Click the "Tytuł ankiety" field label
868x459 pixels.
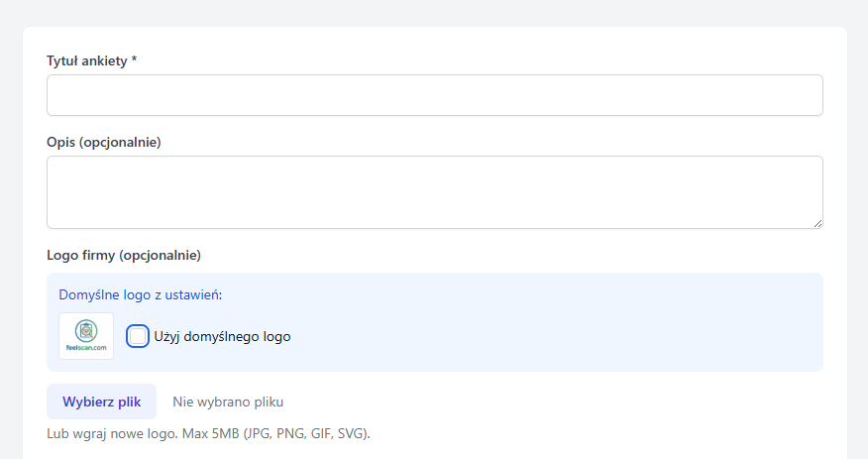[87, 61]
